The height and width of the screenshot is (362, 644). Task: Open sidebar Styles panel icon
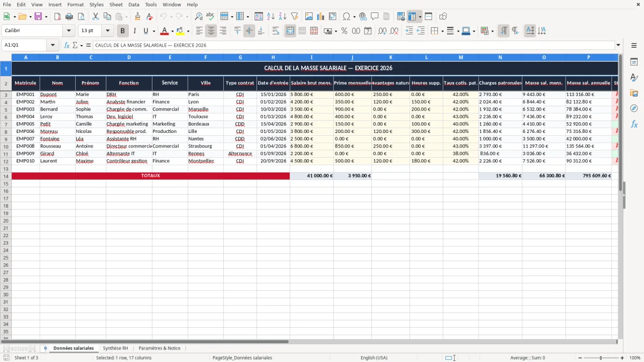click(634, 78)
